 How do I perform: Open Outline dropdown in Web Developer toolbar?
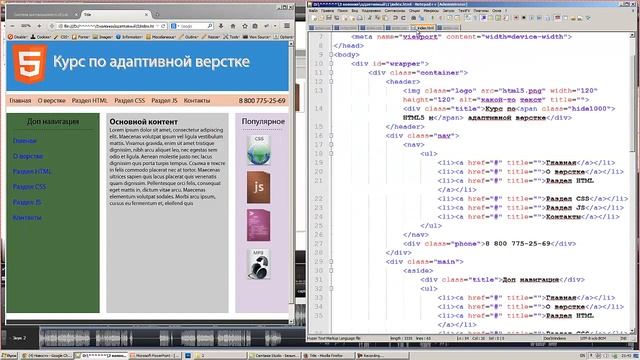pyautogui.click(x=189, y=37)
